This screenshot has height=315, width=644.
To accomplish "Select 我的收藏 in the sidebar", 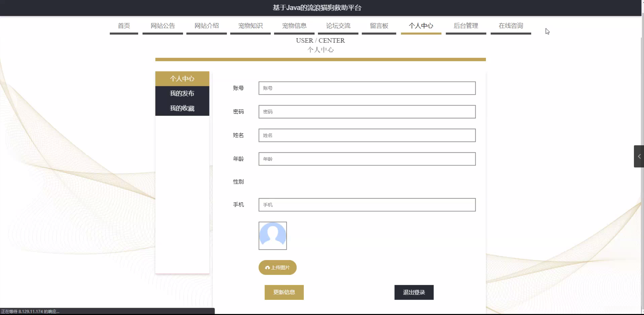I will click(x=182, y=108).
